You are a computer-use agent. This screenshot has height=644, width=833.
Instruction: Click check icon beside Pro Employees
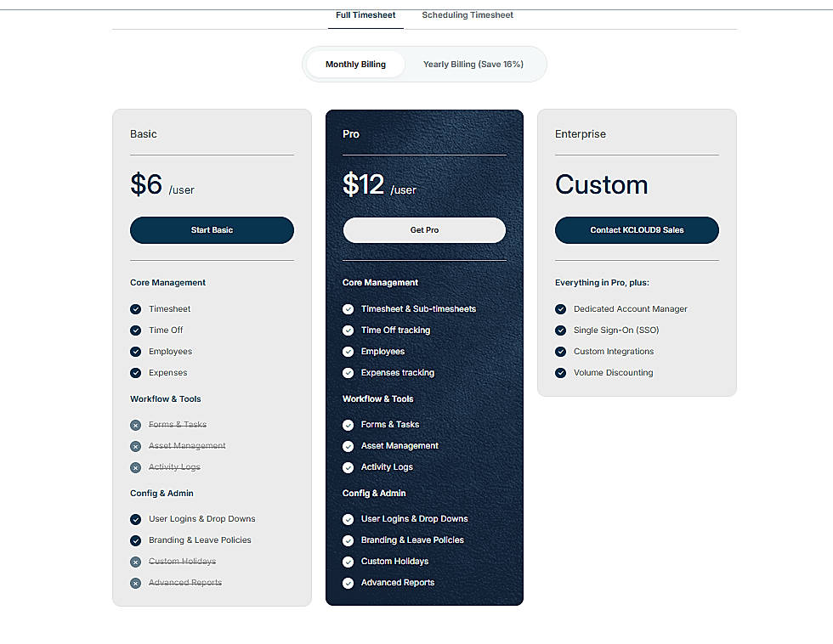(x=348, y=352)
